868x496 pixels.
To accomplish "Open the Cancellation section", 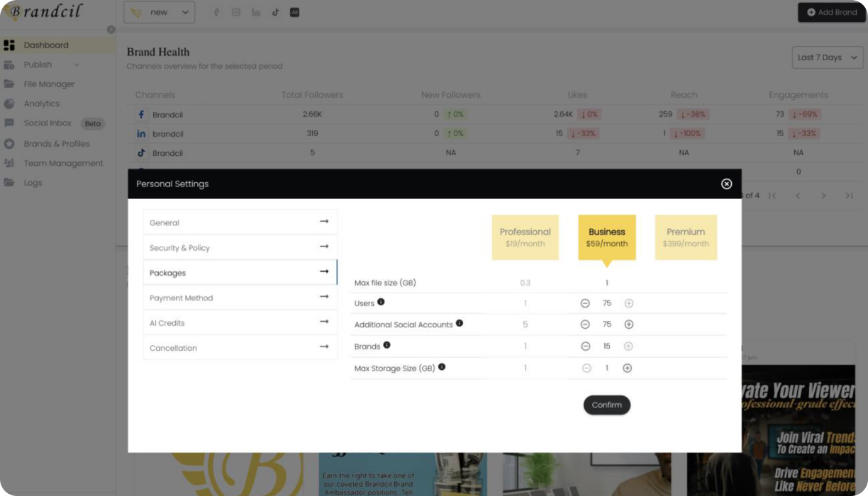I will tap(240, 347).
